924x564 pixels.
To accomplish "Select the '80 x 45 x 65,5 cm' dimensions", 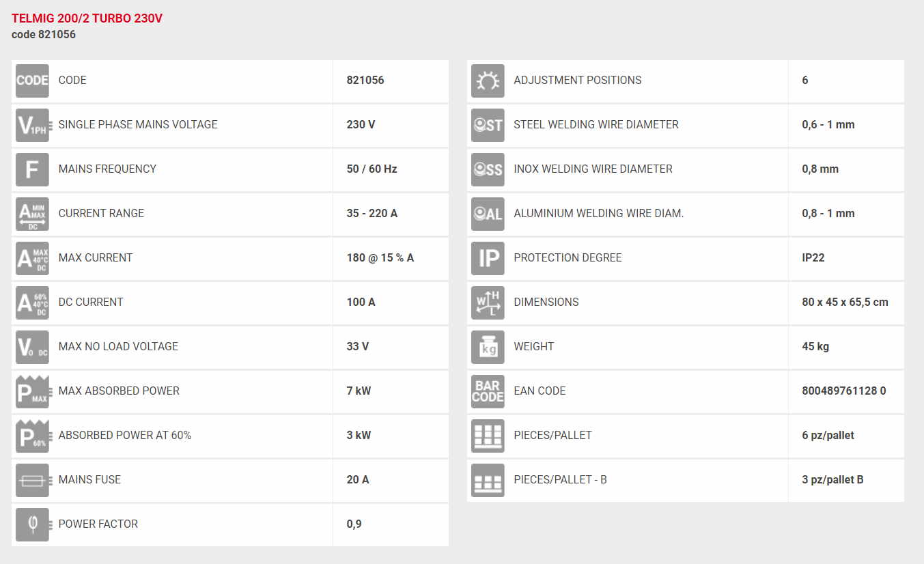I will pos(845,302).
